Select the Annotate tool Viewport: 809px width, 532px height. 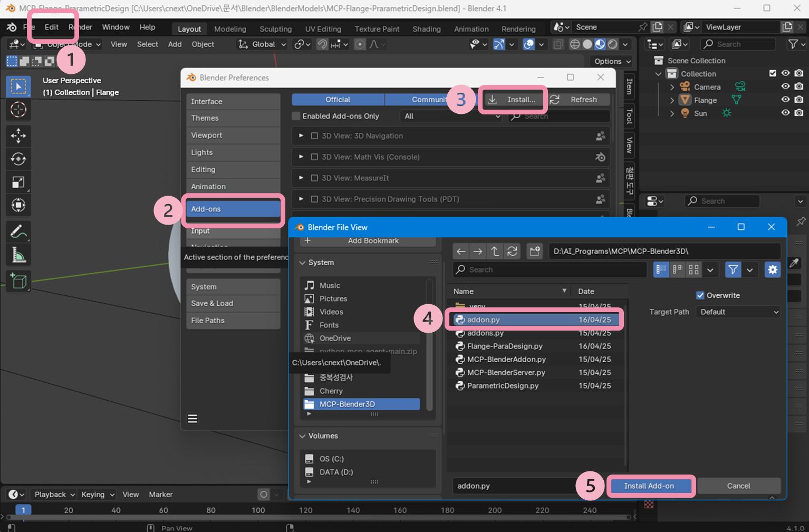pyautogui.click(x=18, y=231)
